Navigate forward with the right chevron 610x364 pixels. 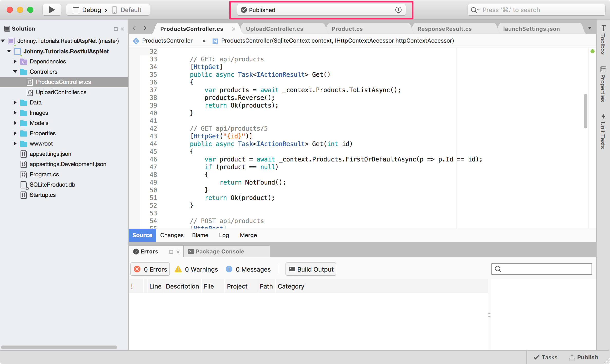145,28
